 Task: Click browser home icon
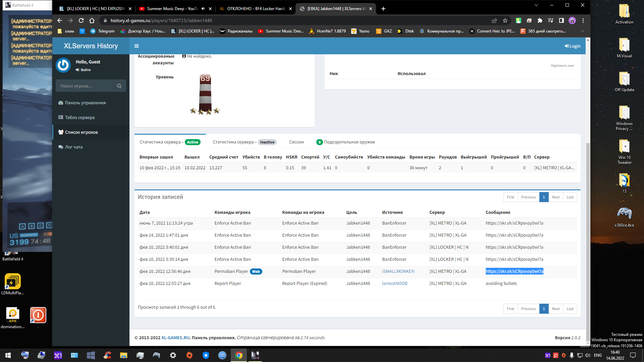pyautogui.click(x=92, y=20)
